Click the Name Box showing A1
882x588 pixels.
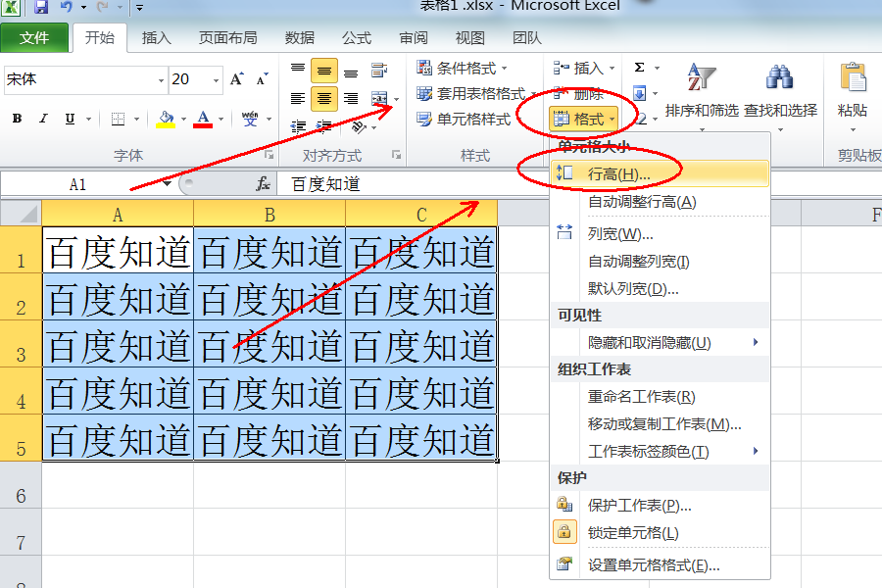point(78,184)
